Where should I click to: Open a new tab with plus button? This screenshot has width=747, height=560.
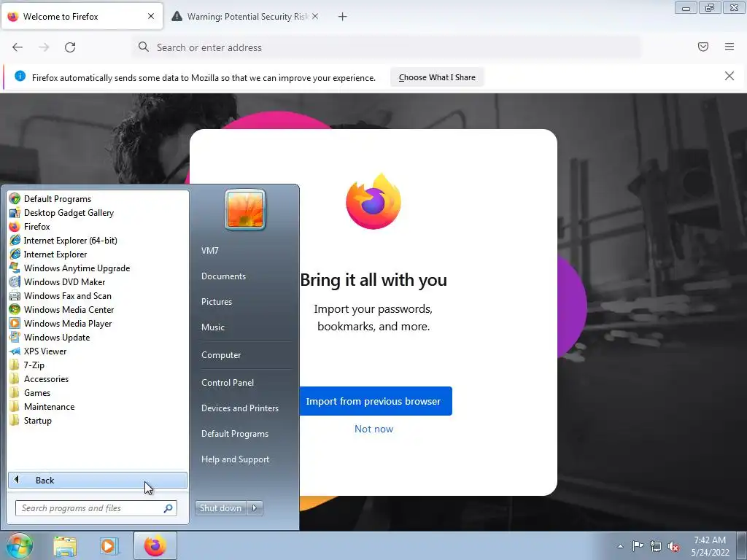(343, 17)
